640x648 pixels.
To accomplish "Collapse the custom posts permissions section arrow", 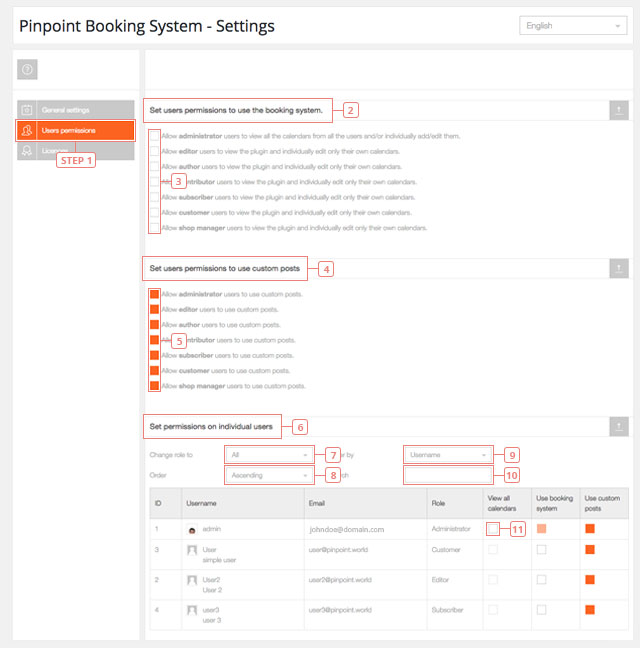I will pos(619,268).
